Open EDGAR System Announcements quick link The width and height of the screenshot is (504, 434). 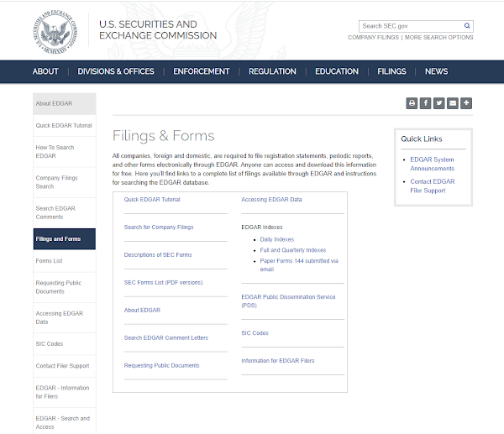point(432,164)
